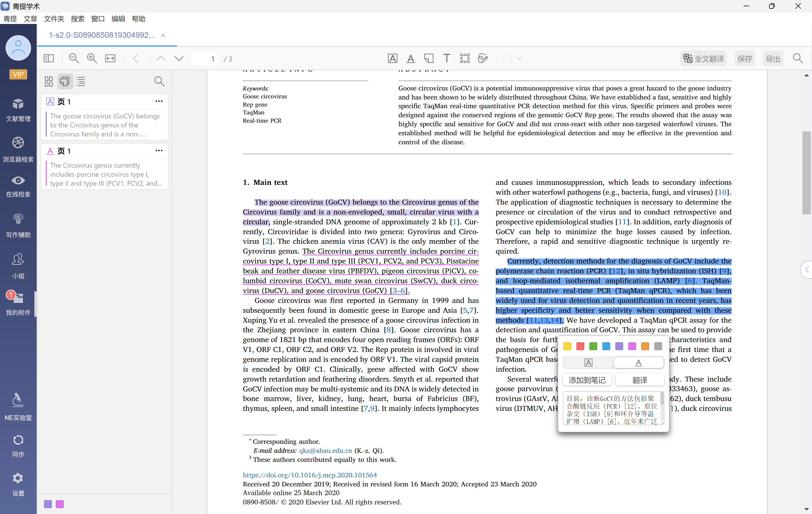812x514 pixels.
Task: Pick orange in the popup palette
Action: tap(645, 346)
